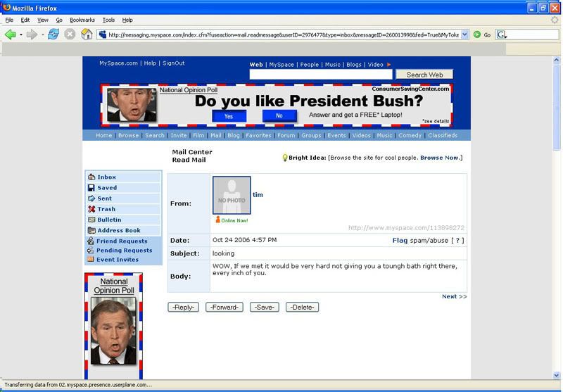
Task: Open Classifieds in the navigation bar
Action: coord(443,135)
